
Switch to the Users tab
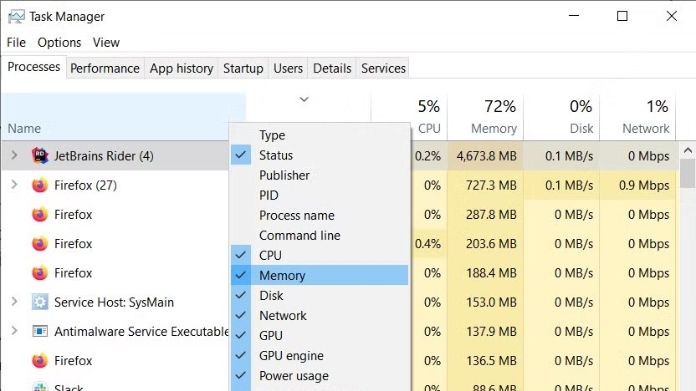[x=288, y=68]
